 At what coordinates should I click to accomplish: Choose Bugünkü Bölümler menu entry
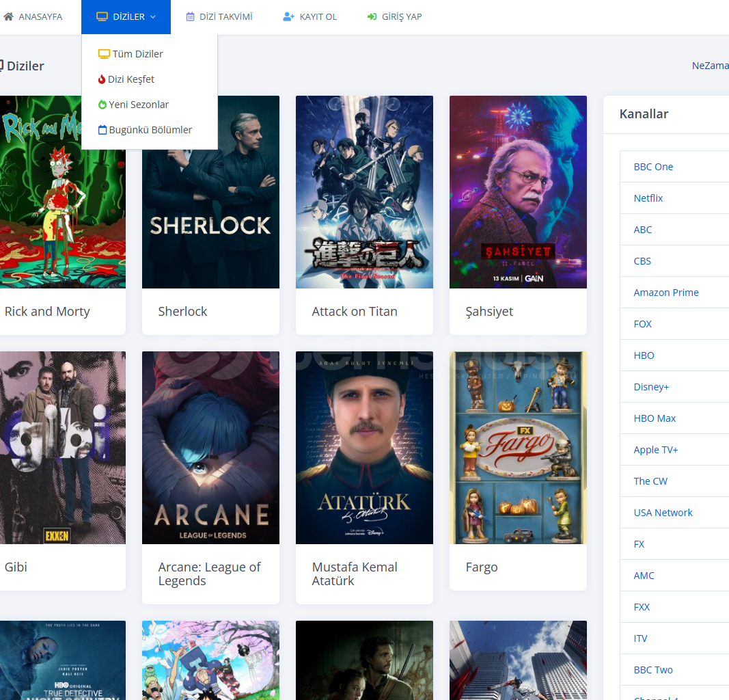coord(150,130)
